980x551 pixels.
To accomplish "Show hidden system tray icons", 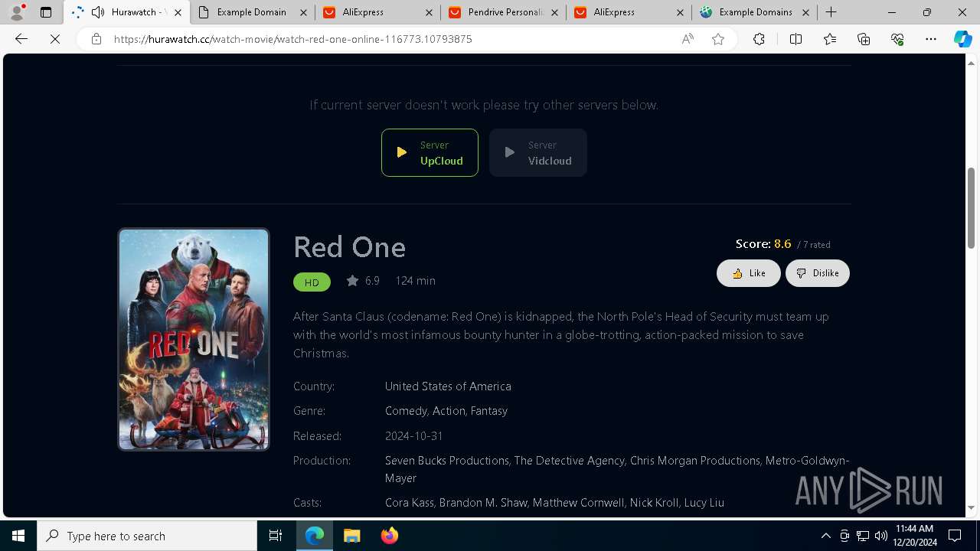I will coord(825,536).
